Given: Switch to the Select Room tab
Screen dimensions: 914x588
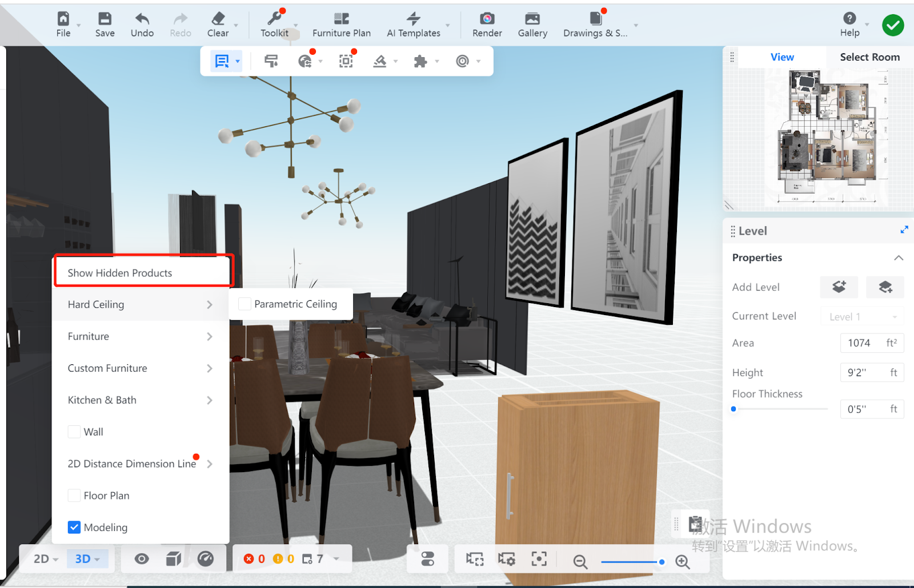Looking at the screenshot, I should coord(869,57).
